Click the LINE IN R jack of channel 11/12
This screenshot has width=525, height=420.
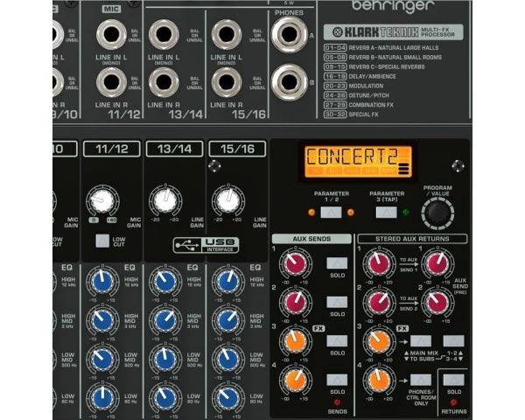pos(111,82)
